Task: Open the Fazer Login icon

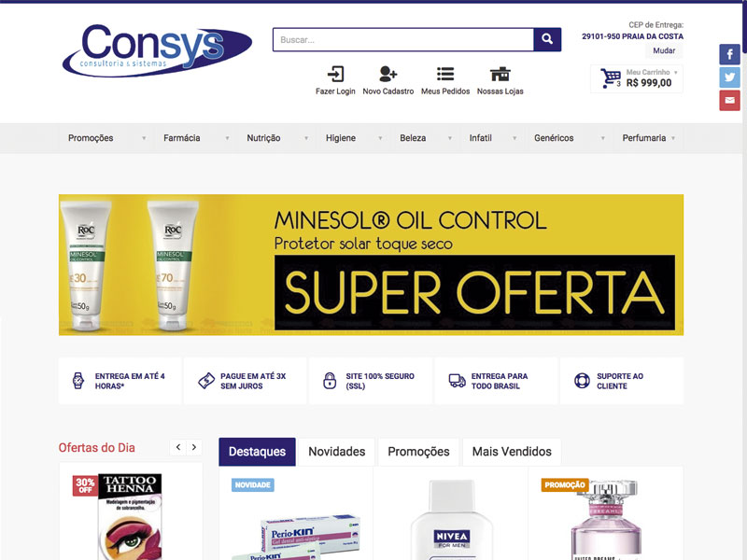Action: click(335, 75)
